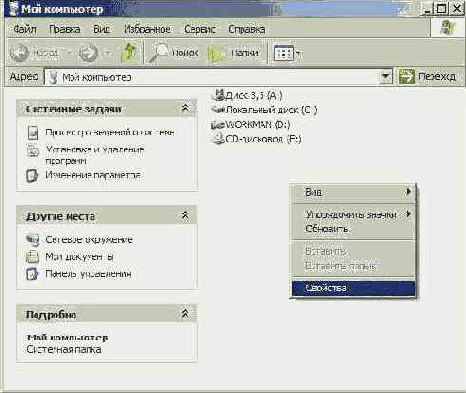Open the Файл menu
466x393 pixels.
(x=25, y=29)
